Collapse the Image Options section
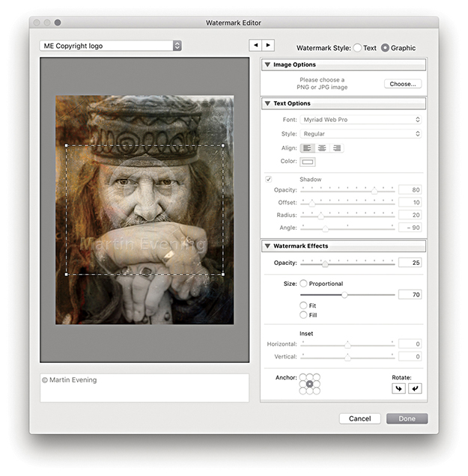Viewport: 468px width, 476px height. pyautogui.click(x=267, y=65)
